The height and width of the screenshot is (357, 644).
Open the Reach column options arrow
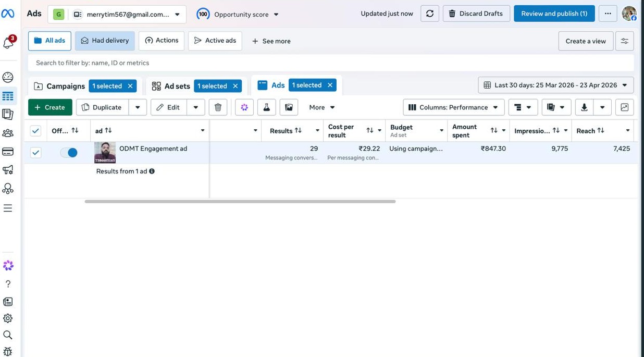click(x=628, y=131)
